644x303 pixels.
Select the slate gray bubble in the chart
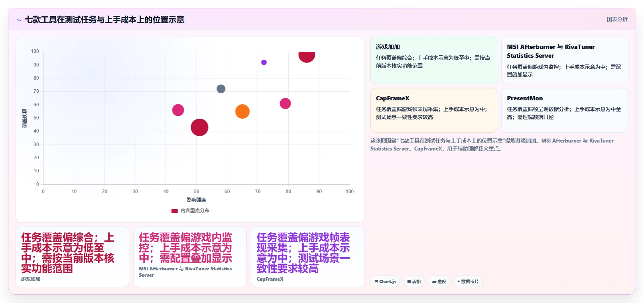221,89
